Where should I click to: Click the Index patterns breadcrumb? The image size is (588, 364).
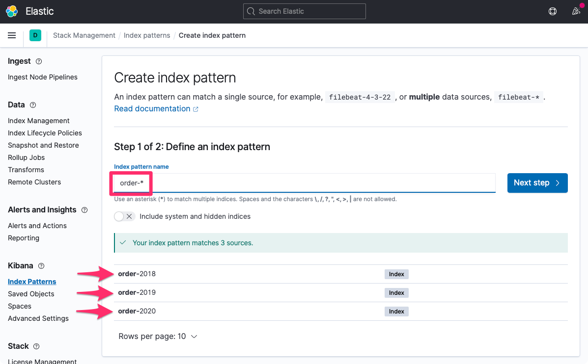point(147,35)
